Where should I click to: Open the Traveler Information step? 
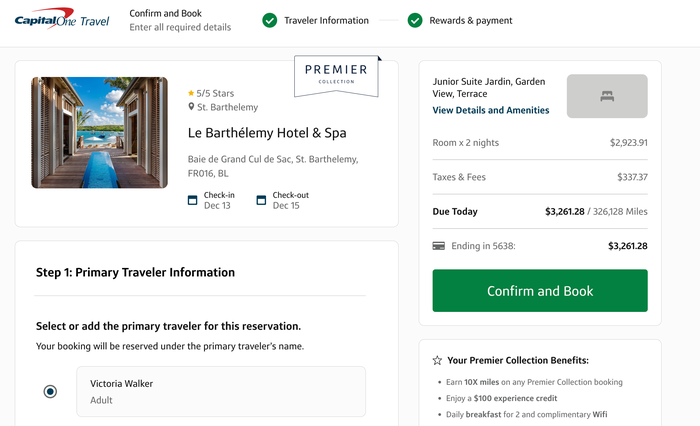pos(326,21)
